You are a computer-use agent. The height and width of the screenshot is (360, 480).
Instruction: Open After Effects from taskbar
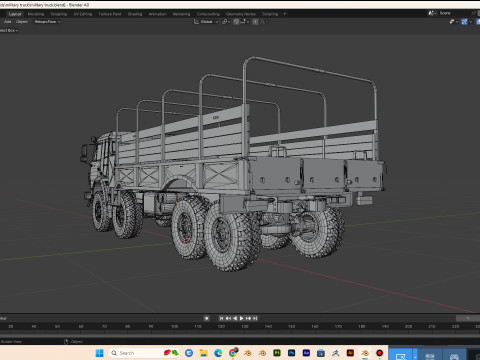[306, 353]
